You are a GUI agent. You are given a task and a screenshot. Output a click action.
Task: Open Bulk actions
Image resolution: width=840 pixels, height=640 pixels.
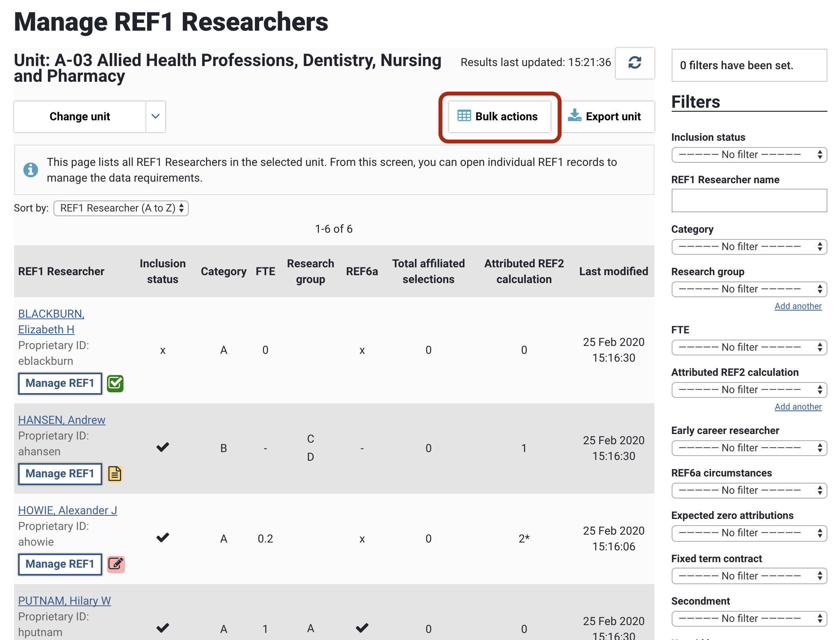(x=499, y=116)
